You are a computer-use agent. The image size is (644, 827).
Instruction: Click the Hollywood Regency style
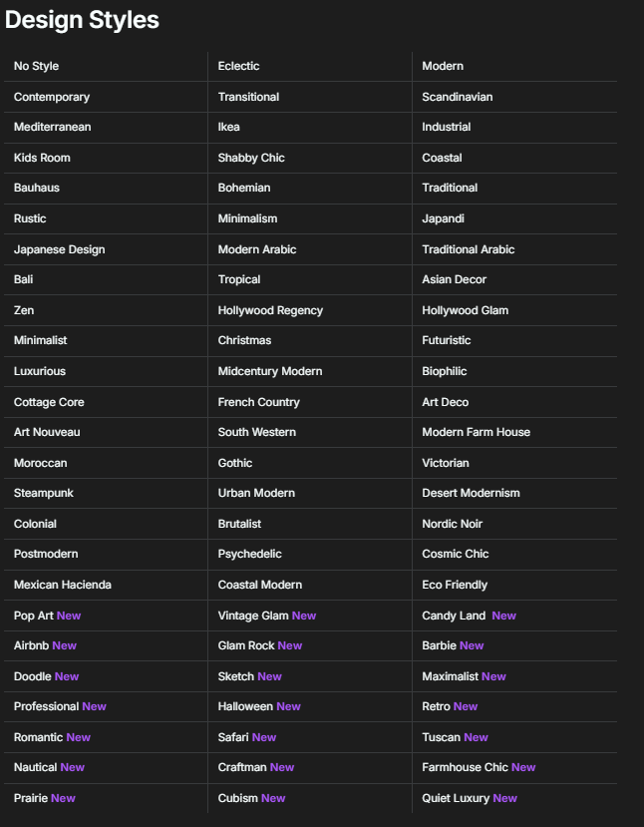coord(270,310)
